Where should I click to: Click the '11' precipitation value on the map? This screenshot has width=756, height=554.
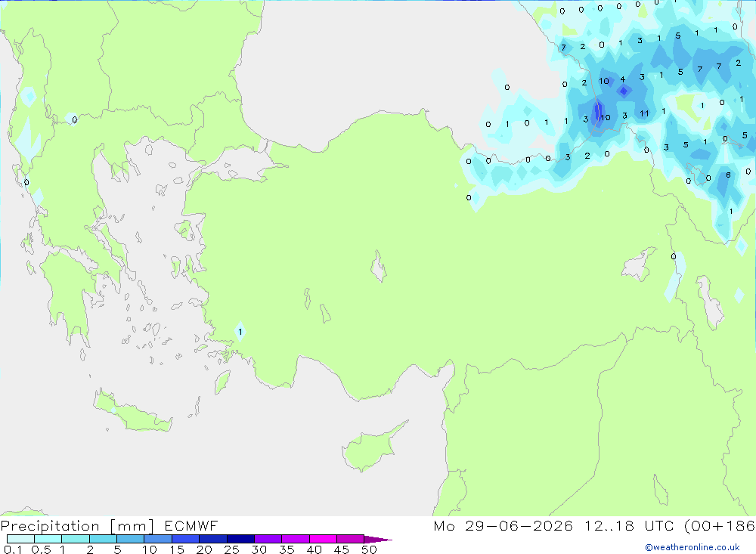[x=644, y=114]
